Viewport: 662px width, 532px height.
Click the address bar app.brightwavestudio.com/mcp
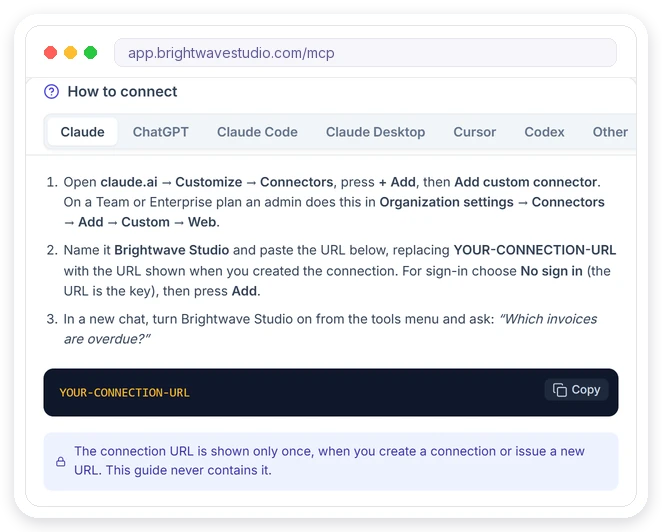click(365, 53)
